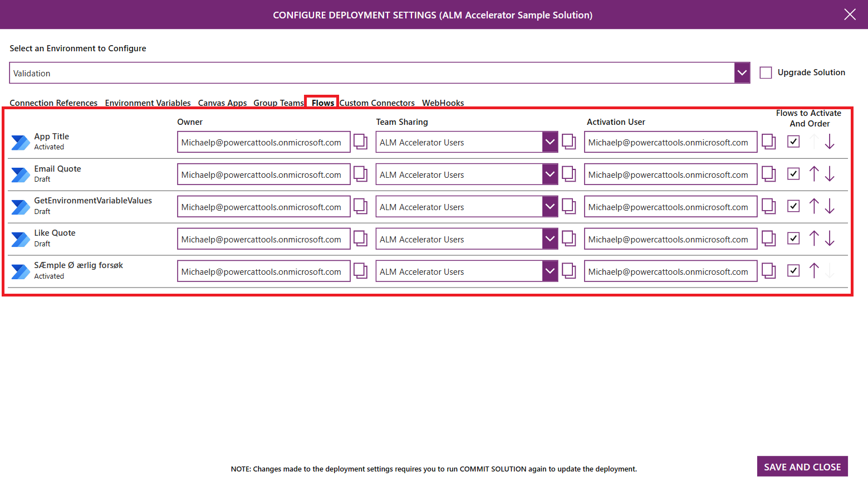Expand Team Sharing dropdown for App Title

(x=550, y=142)
